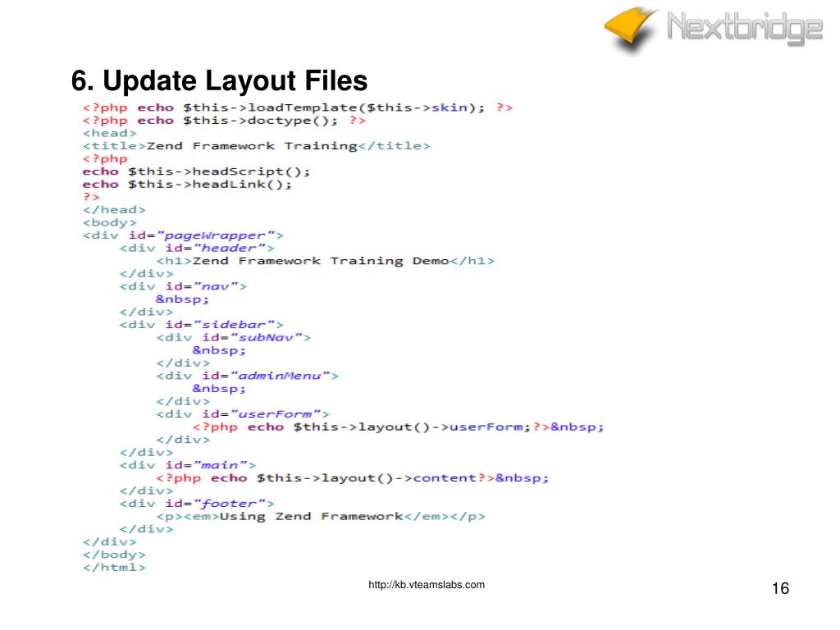
Task: Click the div id="sidebar" line
Action: (201, 325)
